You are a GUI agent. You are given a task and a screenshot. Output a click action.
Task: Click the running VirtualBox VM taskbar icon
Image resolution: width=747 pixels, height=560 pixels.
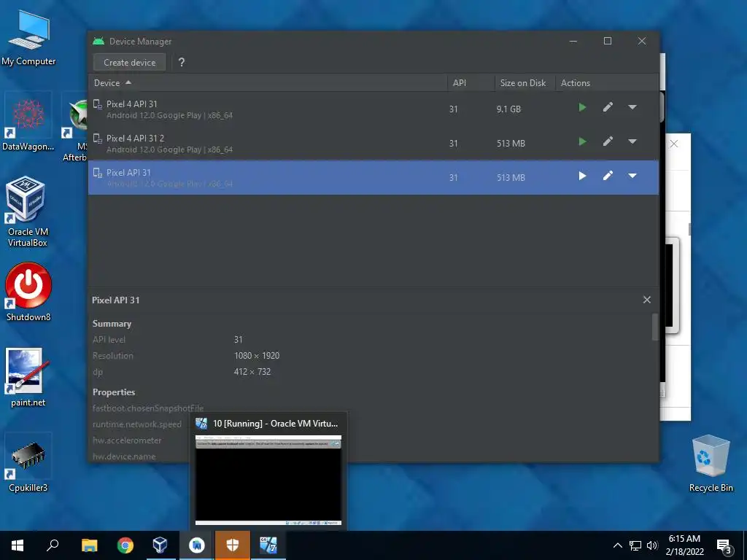tap(268, 545)
